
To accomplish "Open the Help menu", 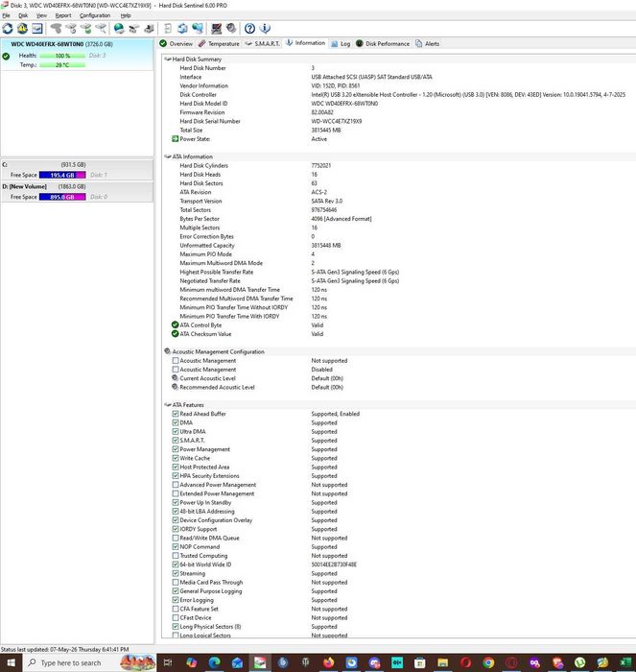I will point(126,15).
